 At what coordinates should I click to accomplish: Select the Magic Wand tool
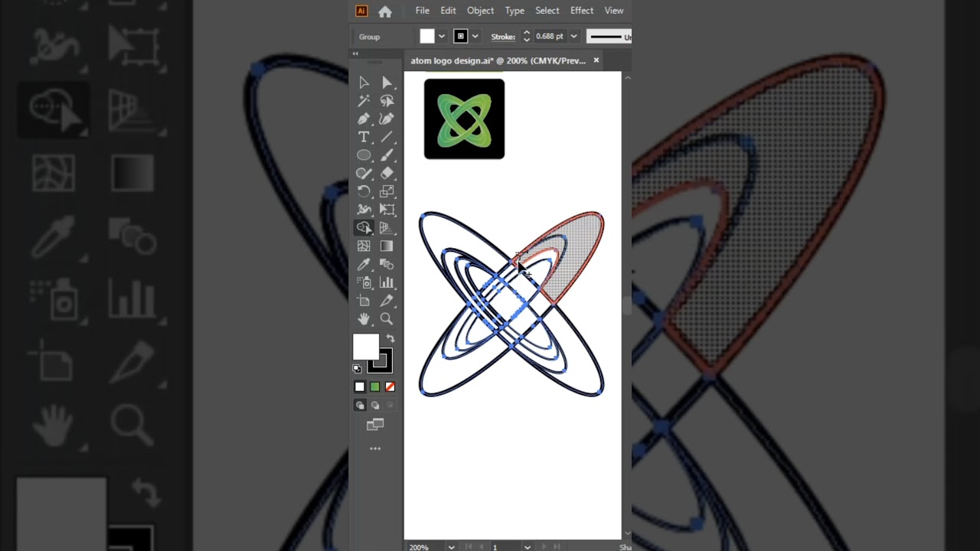point(364,100)
